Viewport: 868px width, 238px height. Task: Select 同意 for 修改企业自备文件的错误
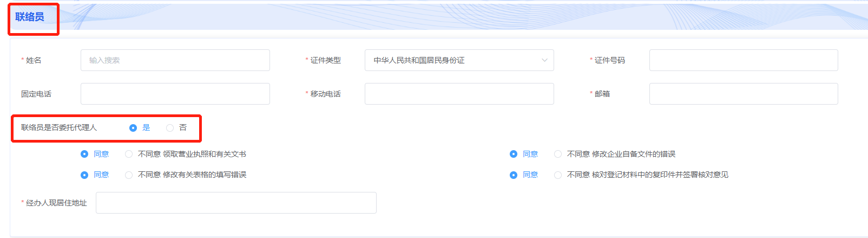pos(514,154)
